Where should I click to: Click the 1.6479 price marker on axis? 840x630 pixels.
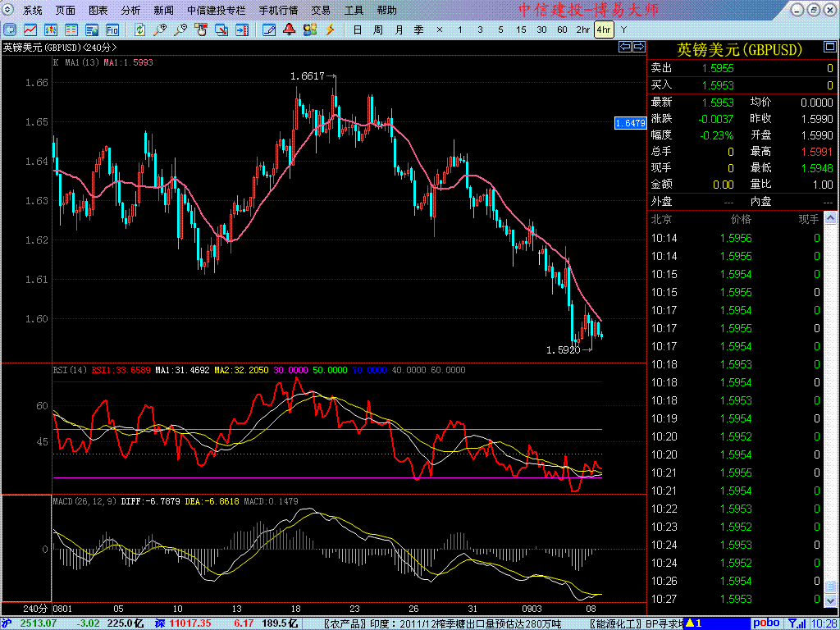(x=630, y=122)
